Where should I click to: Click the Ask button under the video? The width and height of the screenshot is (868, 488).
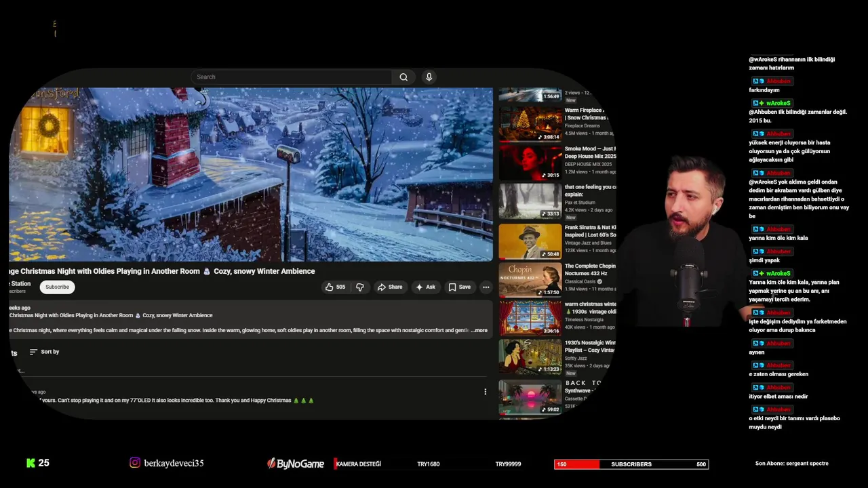(x=425, y=287)
